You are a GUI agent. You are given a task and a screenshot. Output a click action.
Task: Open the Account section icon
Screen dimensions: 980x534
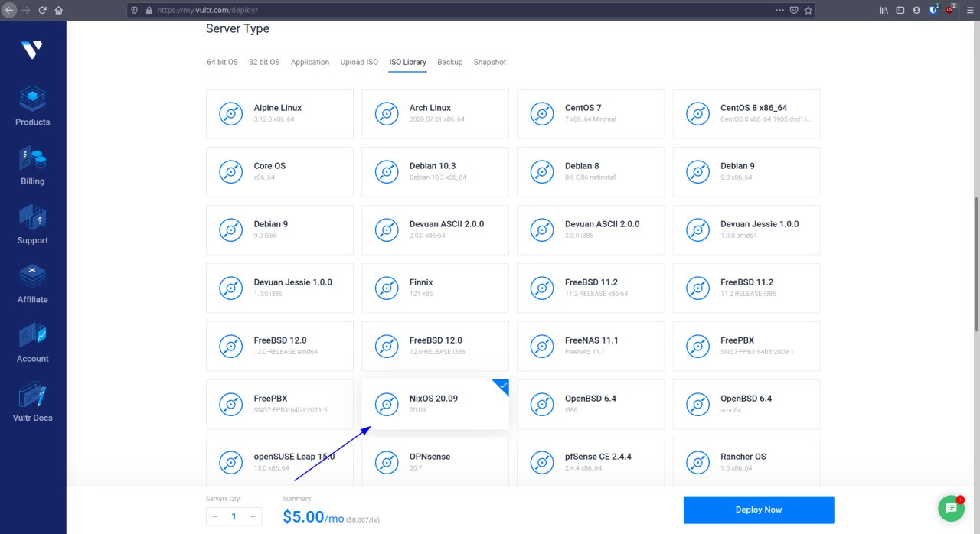point(32,335)
